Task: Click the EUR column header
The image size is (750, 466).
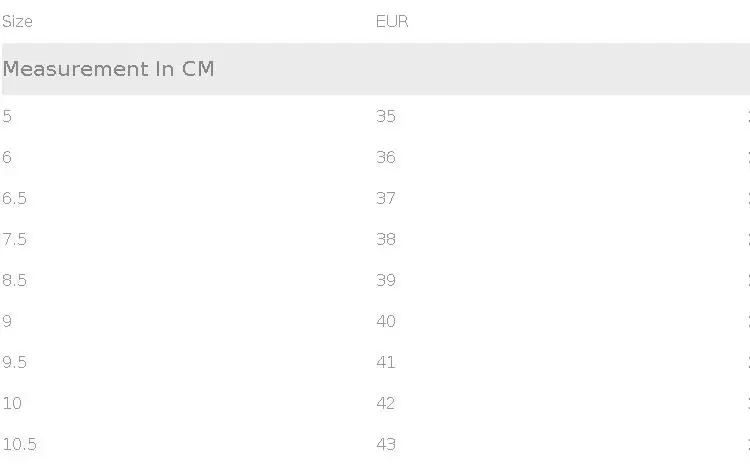Action: 392,21
